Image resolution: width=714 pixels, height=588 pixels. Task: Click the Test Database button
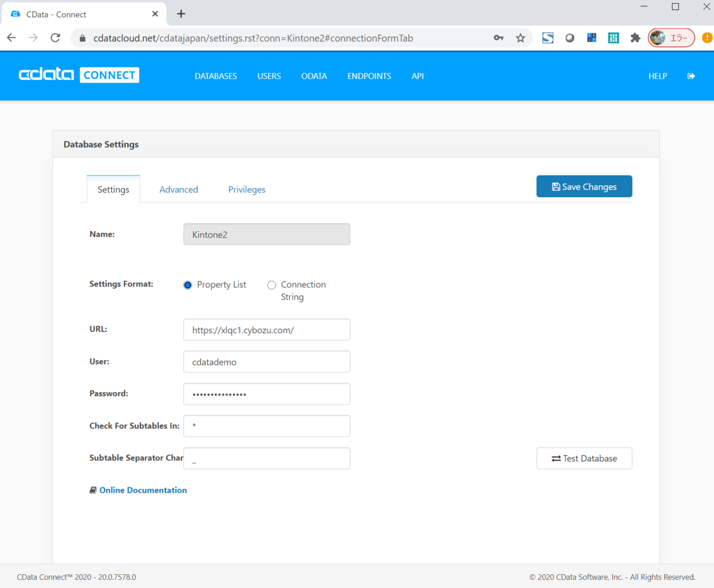[584, 458]
